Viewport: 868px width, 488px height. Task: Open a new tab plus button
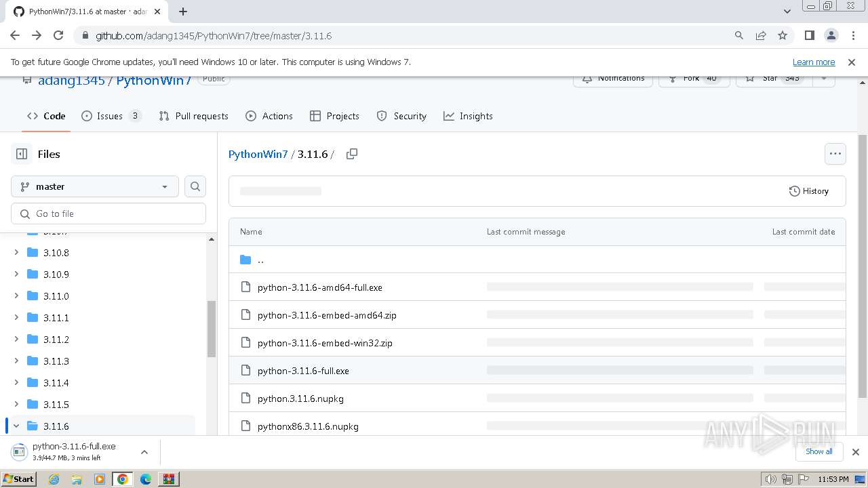tap(183, 12)
